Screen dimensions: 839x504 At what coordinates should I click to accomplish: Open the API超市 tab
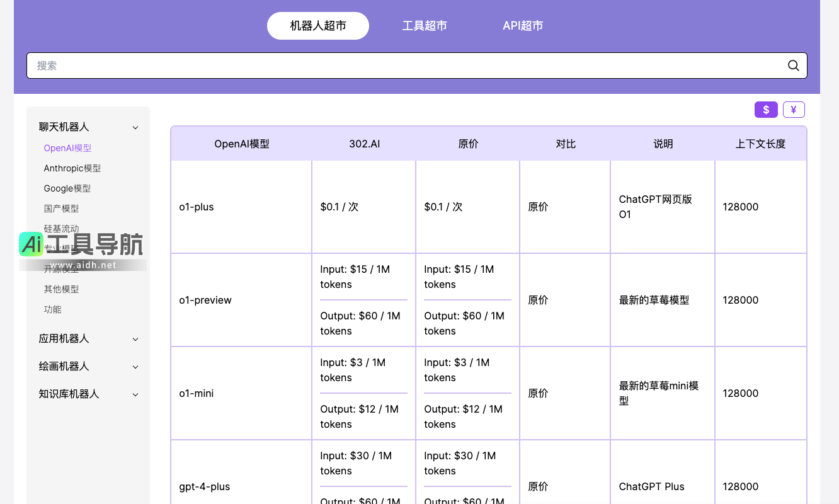point(523,26)
